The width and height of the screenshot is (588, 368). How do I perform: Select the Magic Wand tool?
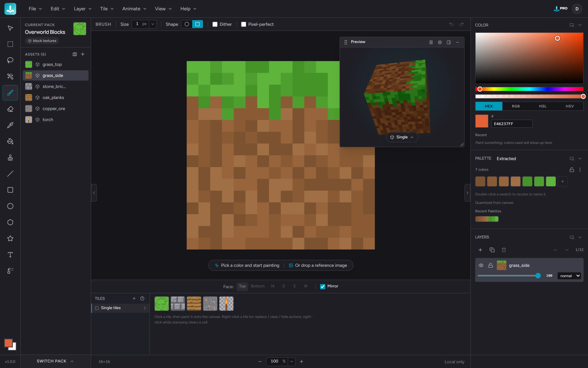tap(10, 76)
